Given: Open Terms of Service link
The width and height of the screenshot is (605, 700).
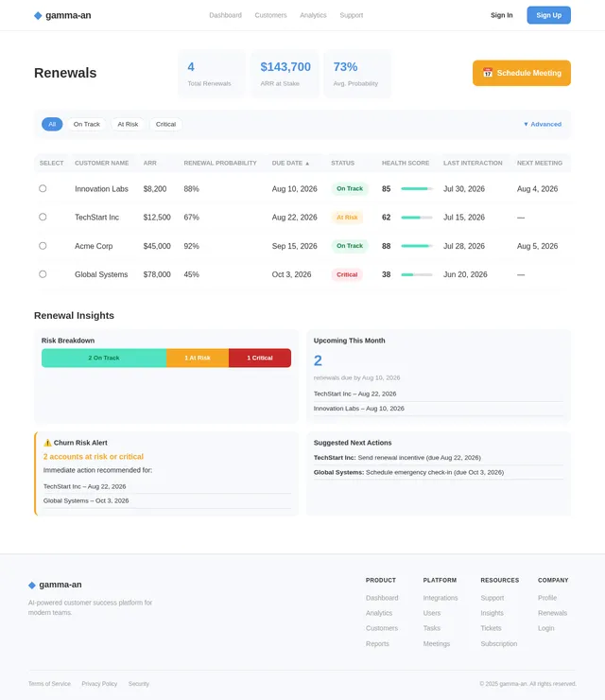Looking at the screenshot, I should pyautogui.click(x=49, y=684).
